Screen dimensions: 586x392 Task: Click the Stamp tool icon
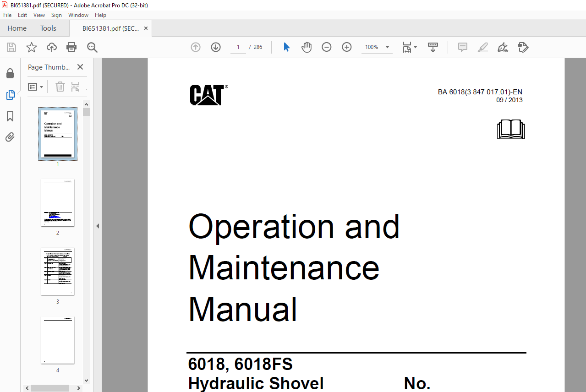tap(523, 47)
